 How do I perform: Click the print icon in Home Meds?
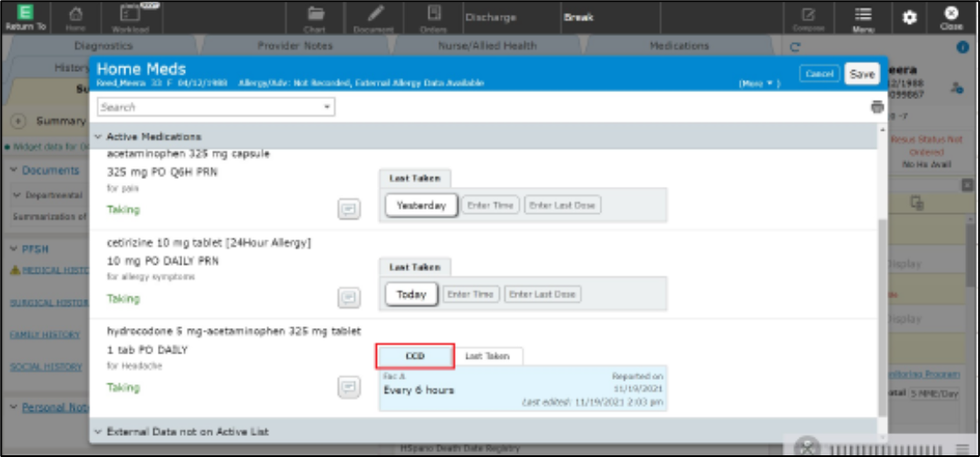coord(877,107)
